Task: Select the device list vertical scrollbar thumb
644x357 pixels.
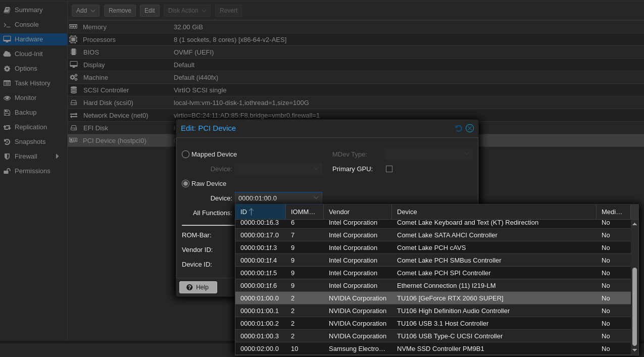Action: [x=635, y=307]
